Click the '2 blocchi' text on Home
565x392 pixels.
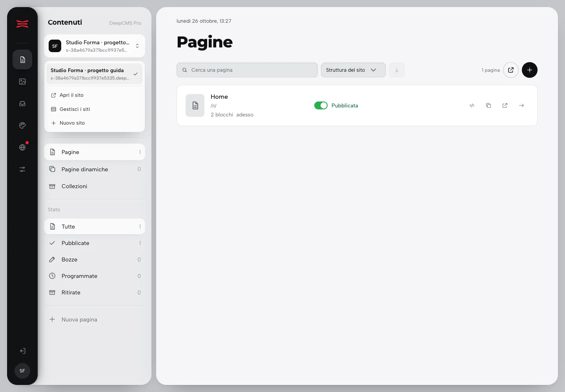(222, 115)
